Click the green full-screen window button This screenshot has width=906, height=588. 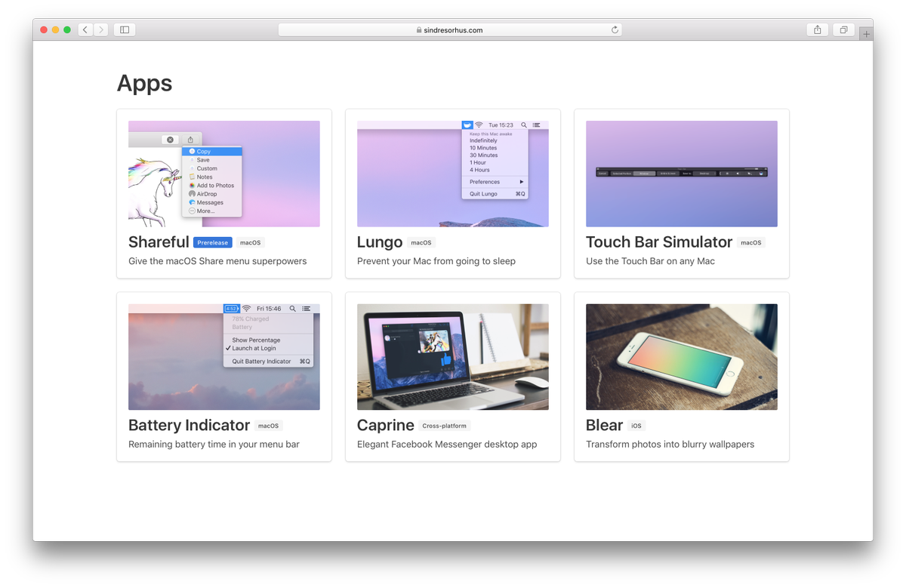[67, 30]
